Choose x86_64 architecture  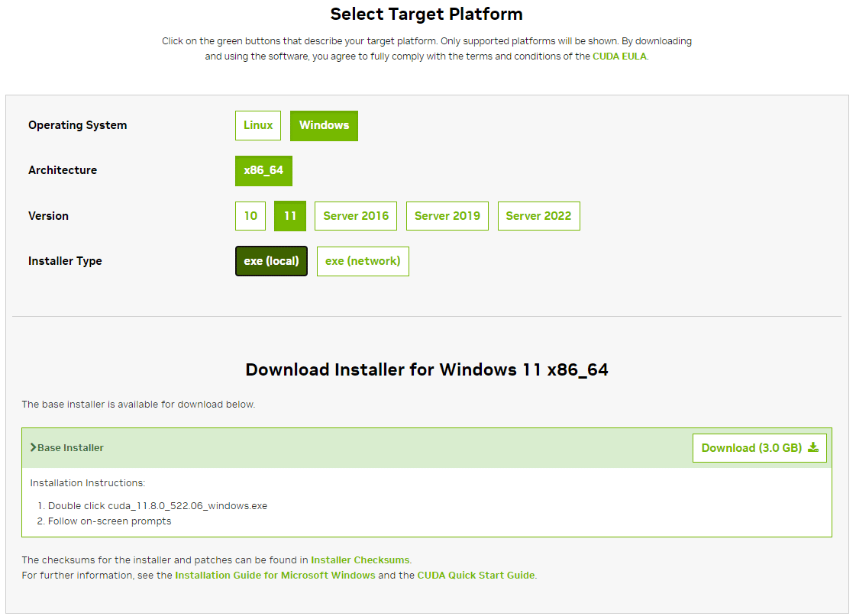[263, 171]
